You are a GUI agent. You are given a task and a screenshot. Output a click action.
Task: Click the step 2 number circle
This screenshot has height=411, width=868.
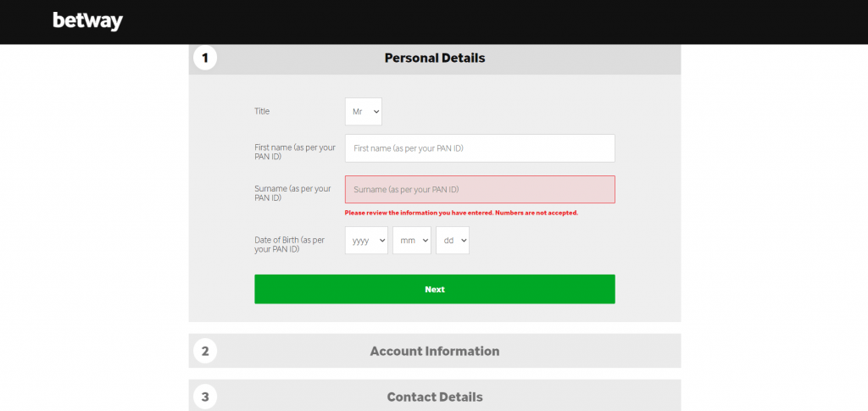coord(205,350)
